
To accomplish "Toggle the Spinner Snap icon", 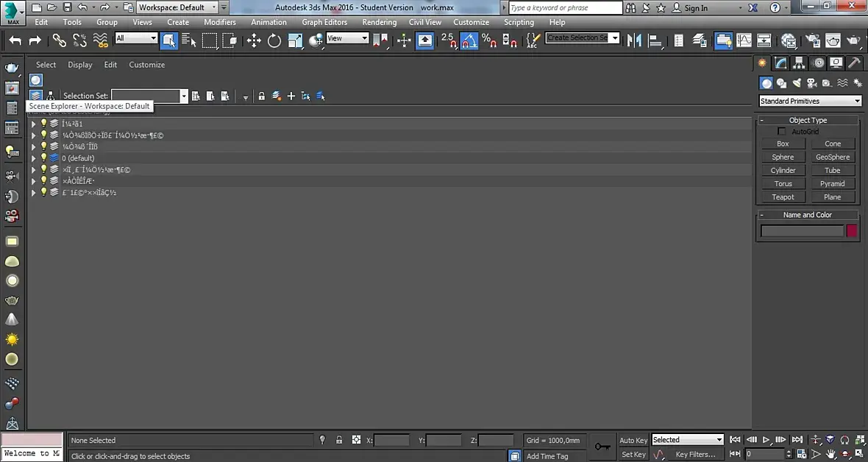I will pos(509,40).
